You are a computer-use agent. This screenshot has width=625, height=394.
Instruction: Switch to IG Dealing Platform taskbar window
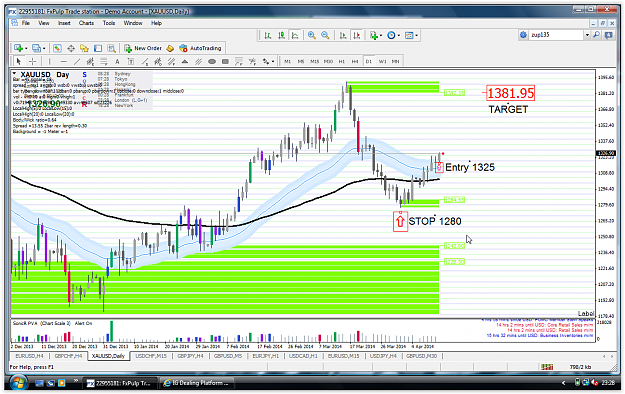point(196,383)
